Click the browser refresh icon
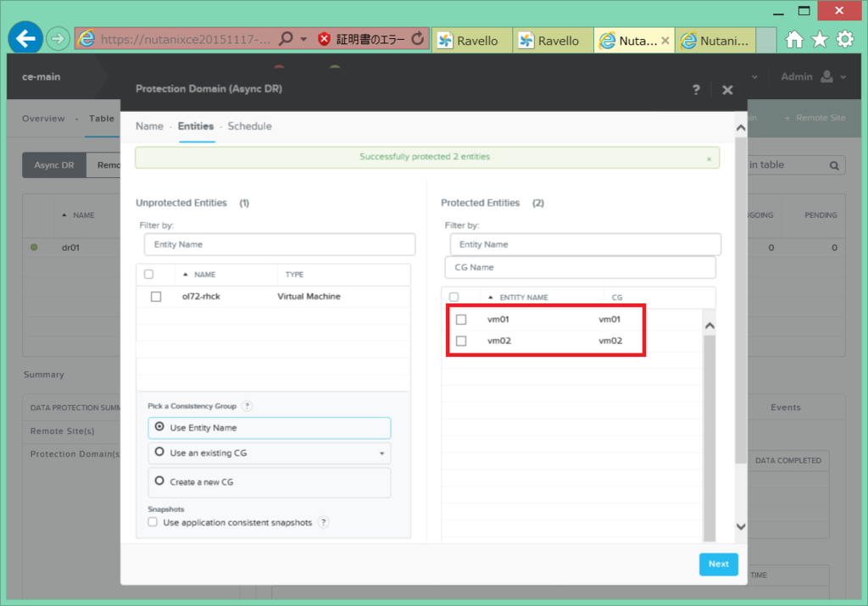Viewport: 868px width, 606px height. (x=418, y=39)
